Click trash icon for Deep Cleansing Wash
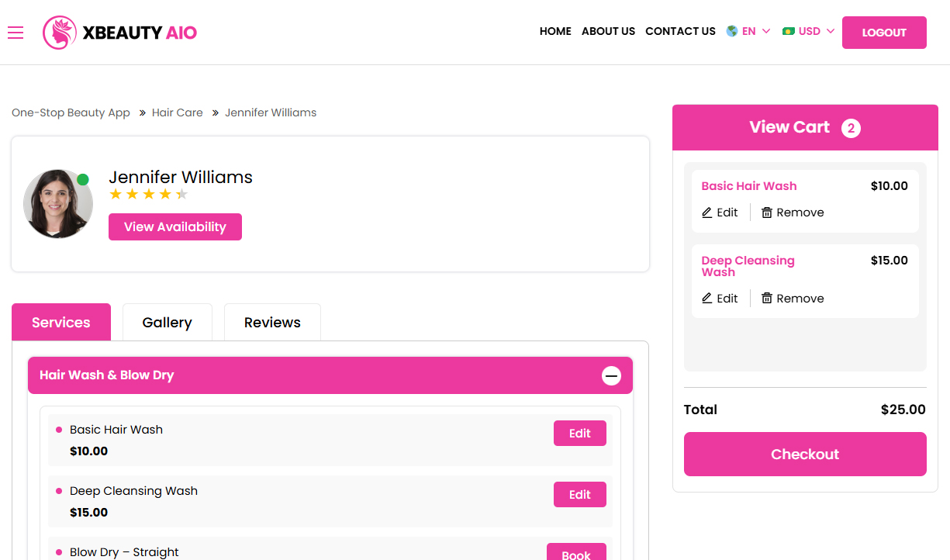 [x=767, y=299]
